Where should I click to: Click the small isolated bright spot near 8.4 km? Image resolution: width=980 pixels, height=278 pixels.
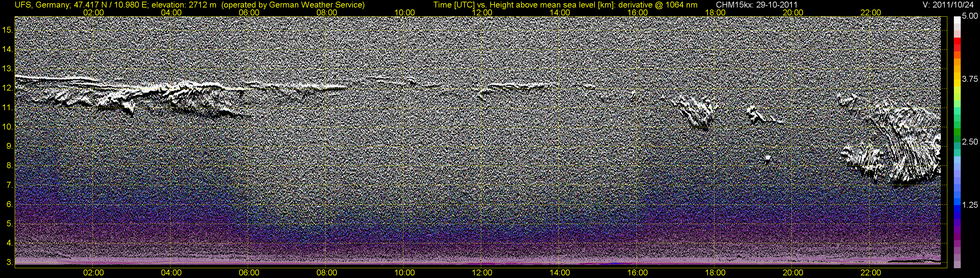768,158
